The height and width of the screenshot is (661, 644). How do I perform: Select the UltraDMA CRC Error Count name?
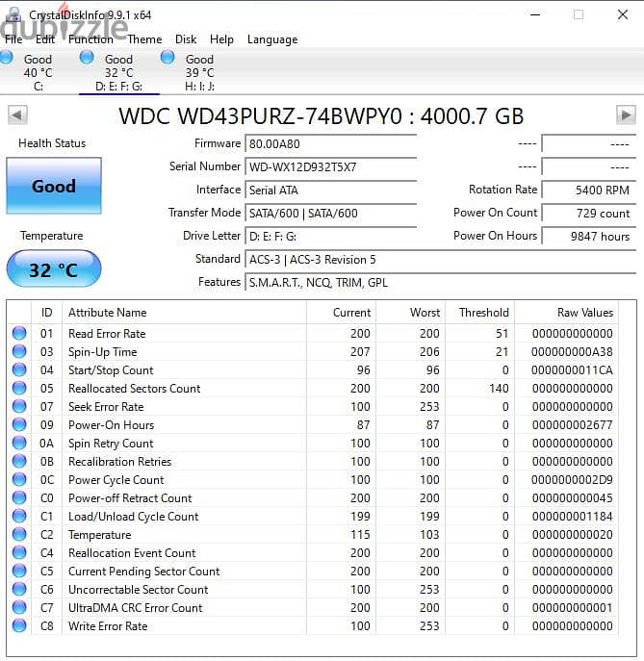click(136, 607)
